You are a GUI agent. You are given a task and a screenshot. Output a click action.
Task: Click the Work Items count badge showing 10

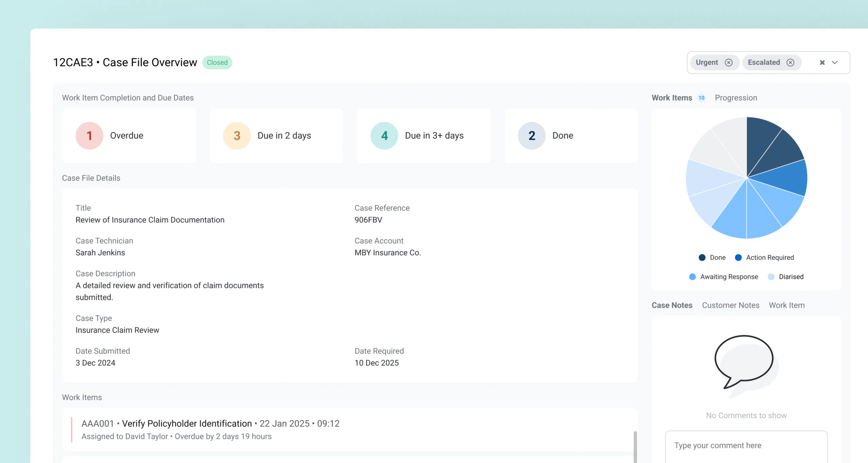pos(701,98)
